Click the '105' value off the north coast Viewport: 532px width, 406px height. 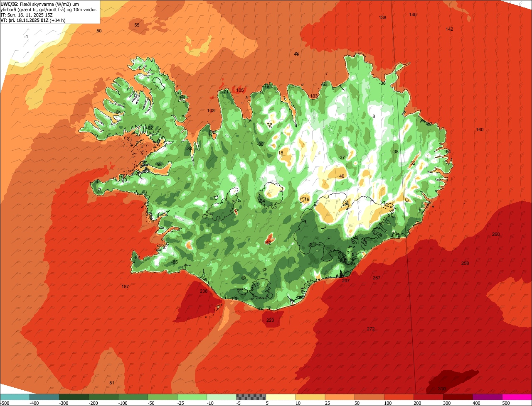tap(240, 90)
